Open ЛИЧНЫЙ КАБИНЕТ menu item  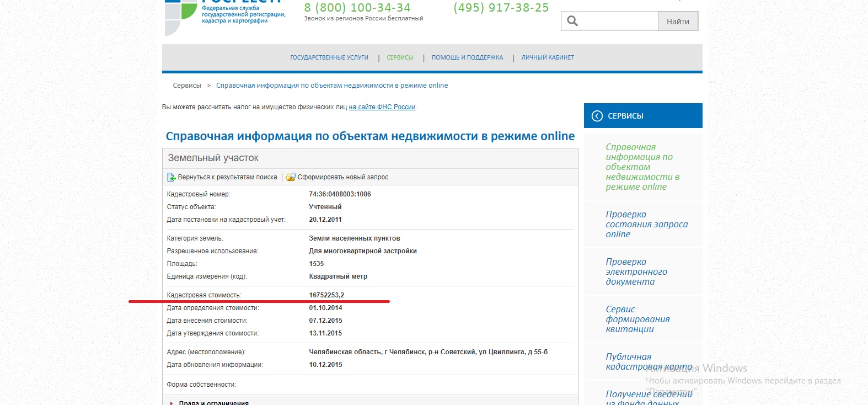click(x=548, y=57)
